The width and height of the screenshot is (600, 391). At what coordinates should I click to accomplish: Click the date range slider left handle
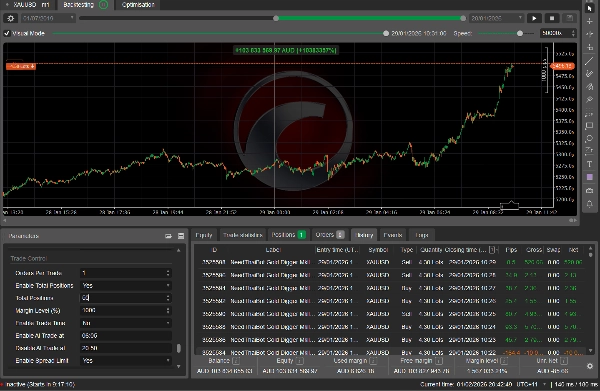click(276, 18)
